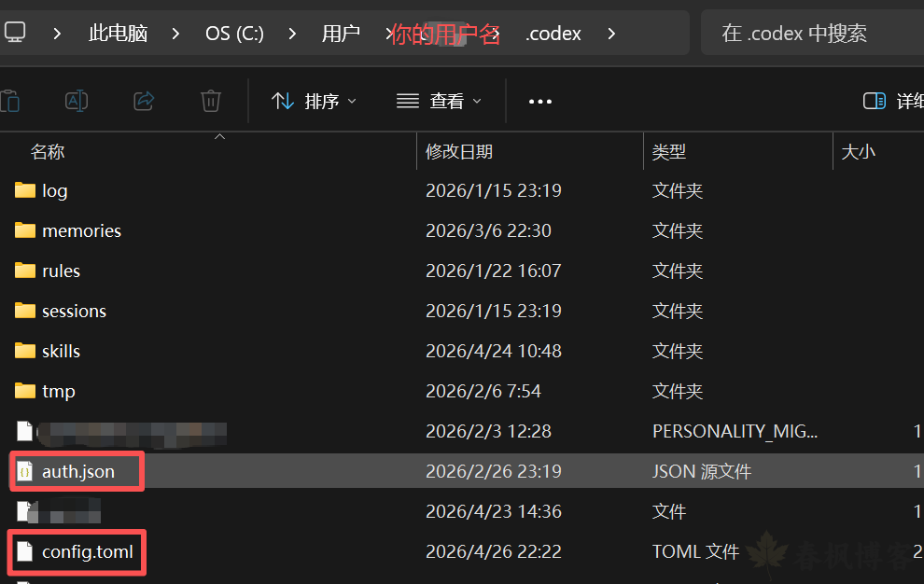Click .codex in the breadcrumb path
Screen dimensions: 924x584
click(x=553, y=33)
